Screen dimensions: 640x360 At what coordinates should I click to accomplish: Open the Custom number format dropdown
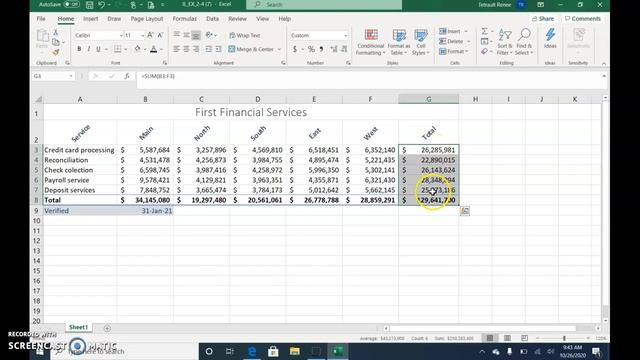[x=345, y=36]
